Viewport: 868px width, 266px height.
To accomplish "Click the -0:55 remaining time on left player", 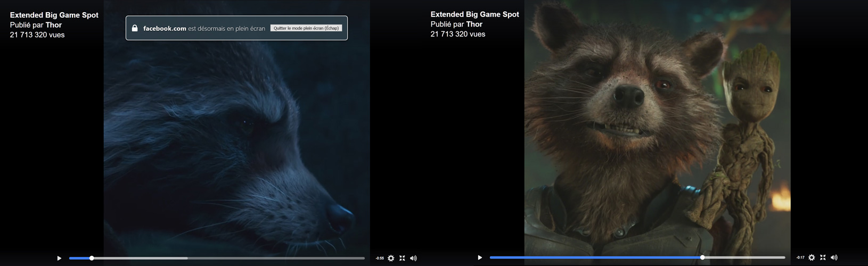I will click(x=380, y=258).
